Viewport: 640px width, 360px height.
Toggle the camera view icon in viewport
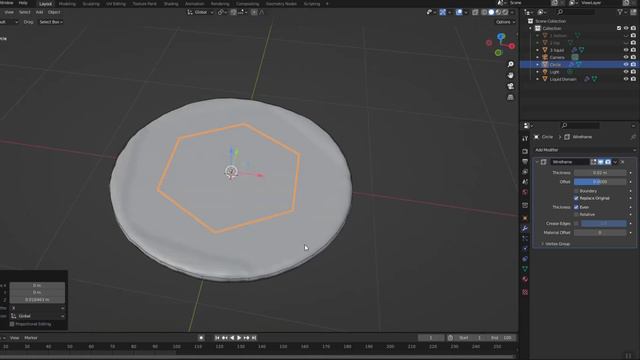click(510, 86)
